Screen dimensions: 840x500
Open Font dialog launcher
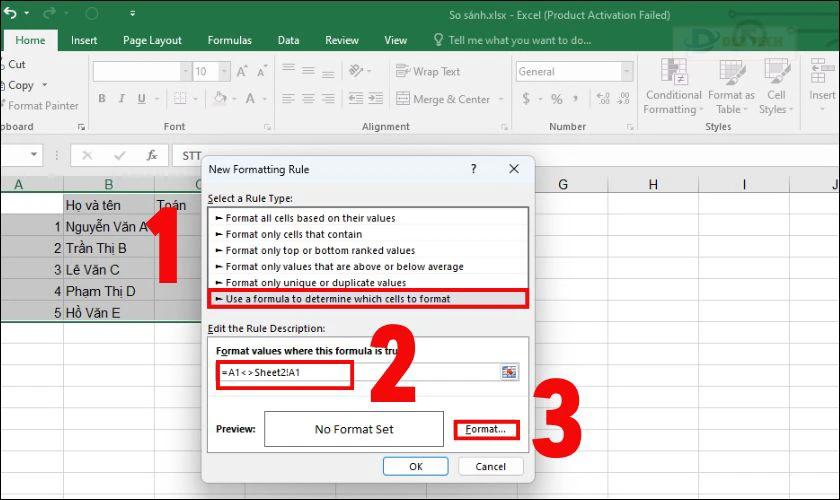267,127
